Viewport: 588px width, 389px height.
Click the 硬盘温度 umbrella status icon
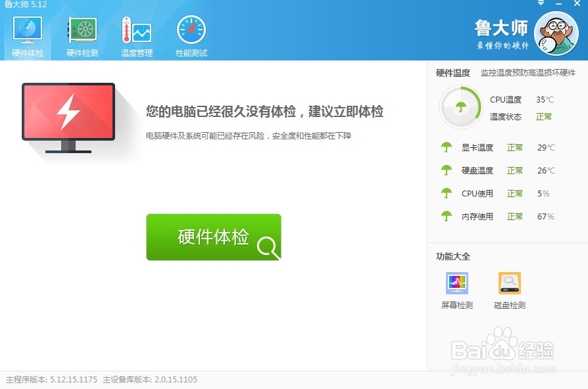tap(446, 170)
